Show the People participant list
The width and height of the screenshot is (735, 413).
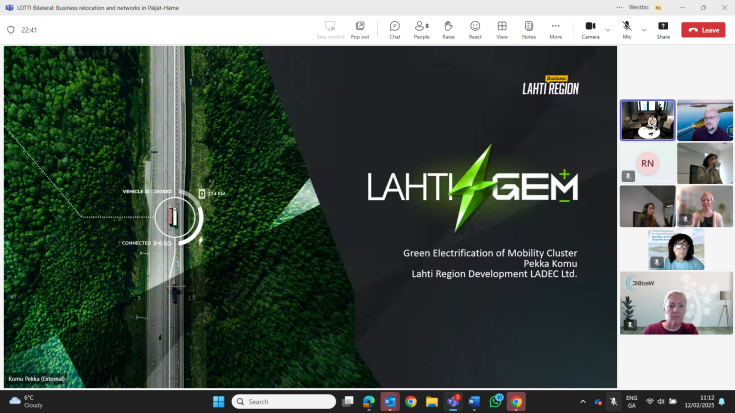[x=421, y=30]
